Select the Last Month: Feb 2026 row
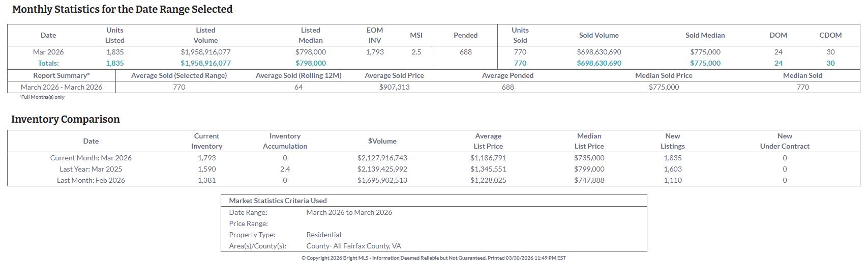Screen dimensions: 868x280 pyautogui.click(x=91, y=180)
